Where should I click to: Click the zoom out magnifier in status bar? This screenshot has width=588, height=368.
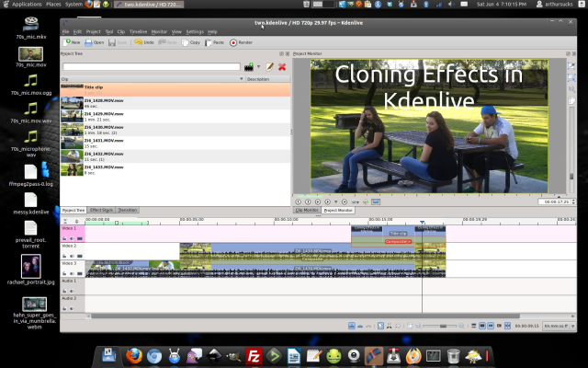tap(418, 326)
